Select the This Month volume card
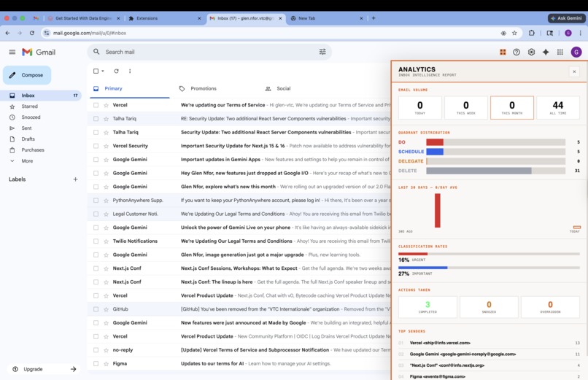Image resolution: width=588 pixels, height=380 pixels. [x=512, y=107]
